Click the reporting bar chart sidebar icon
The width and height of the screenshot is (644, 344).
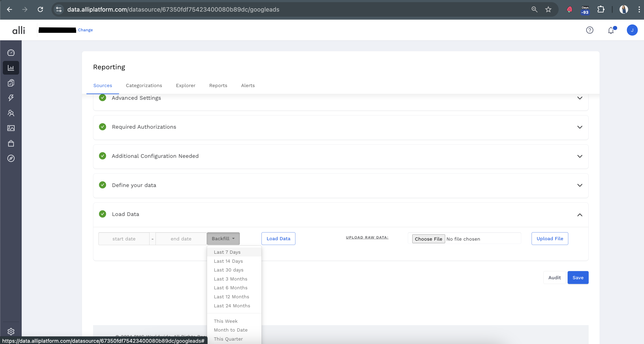[x=11, y=68]
